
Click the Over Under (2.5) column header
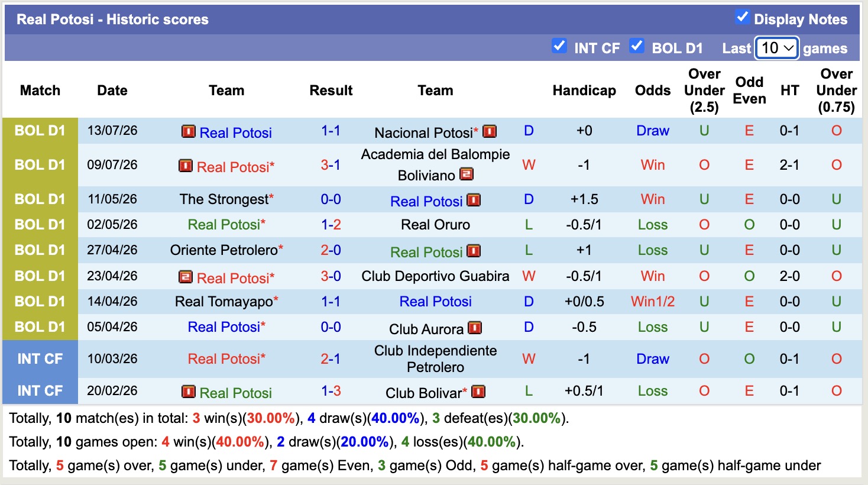click(x=704, y=90)
